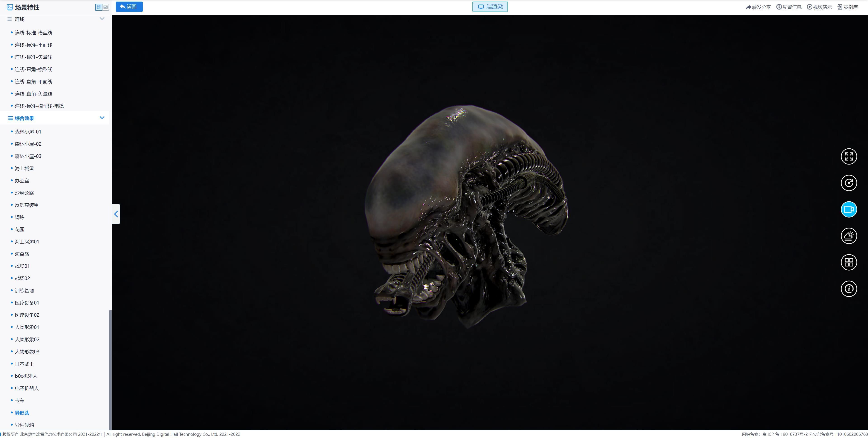Open scene 人物形象03

click(x=27, y=352)
